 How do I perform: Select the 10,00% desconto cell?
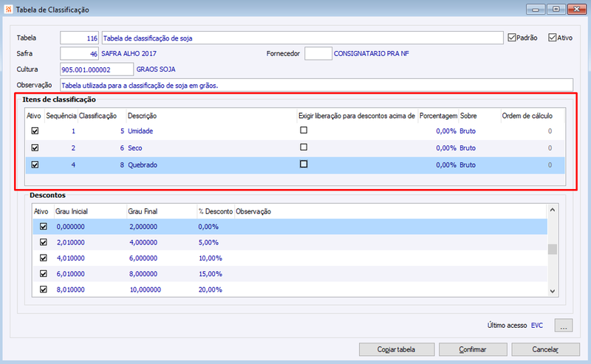[x=211, y=258]
